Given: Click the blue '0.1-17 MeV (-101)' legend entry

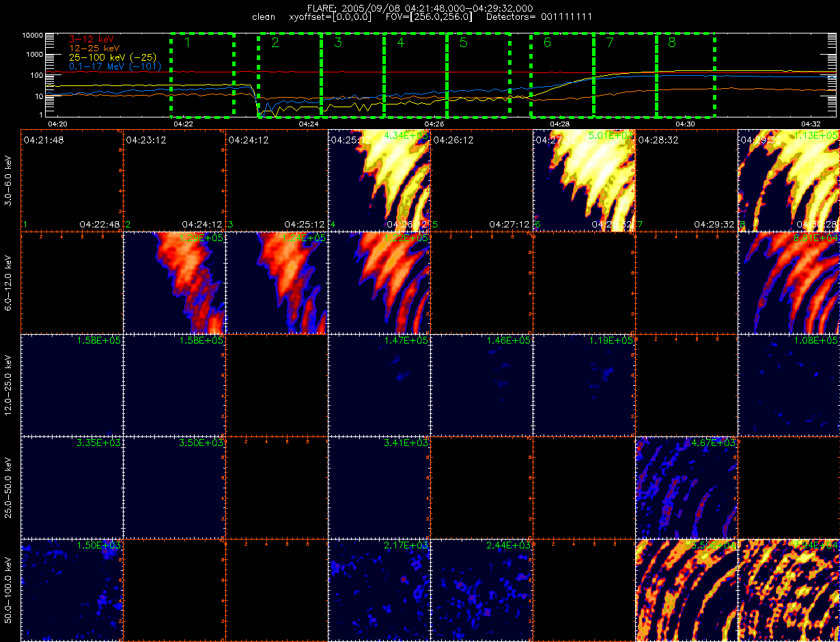Looking at the screenshot, I should (115, 66).
